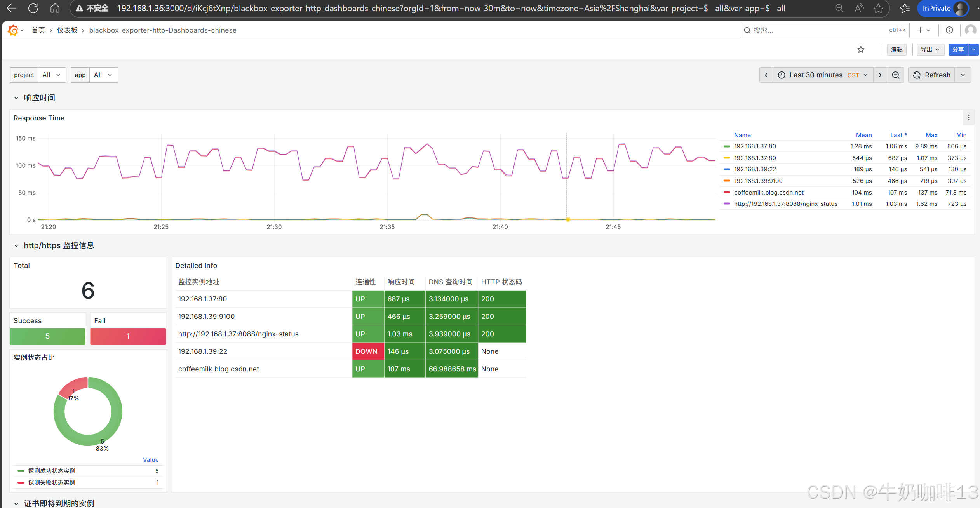Open the help question mark icon
Screen dimensions: 980x508
(x=949, y=30)
